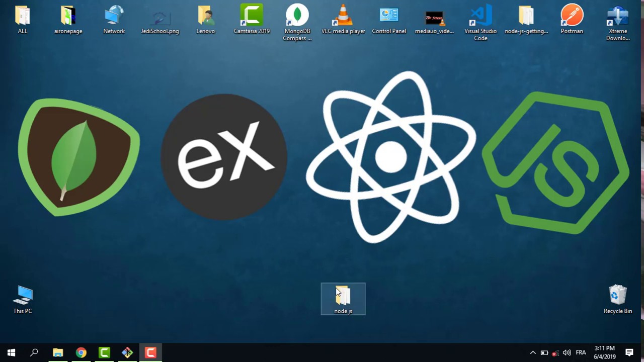Viewport: 644px width, 362px height.
Task: Open the Windows Start menu
Action: pos(11,352)
